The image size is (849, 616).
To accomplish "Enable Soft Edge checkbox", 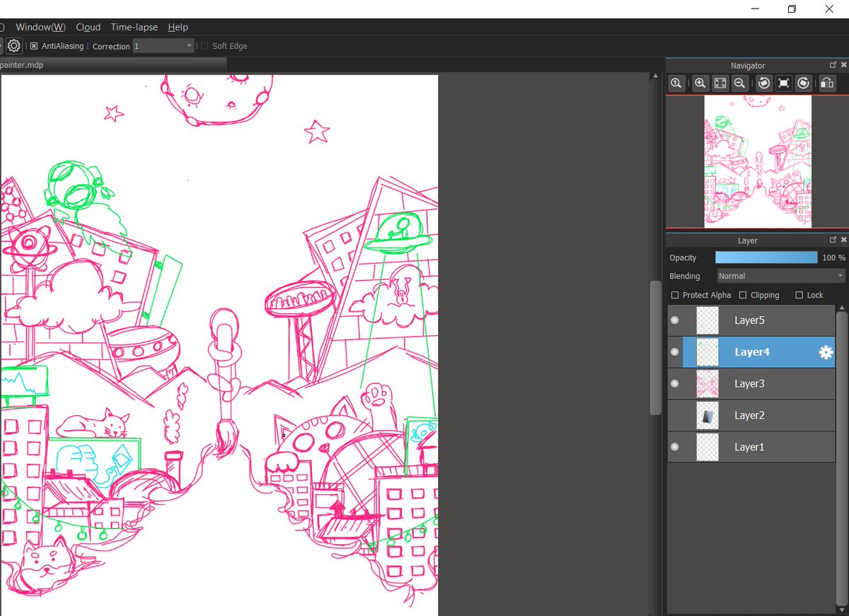I will point(205,46).
